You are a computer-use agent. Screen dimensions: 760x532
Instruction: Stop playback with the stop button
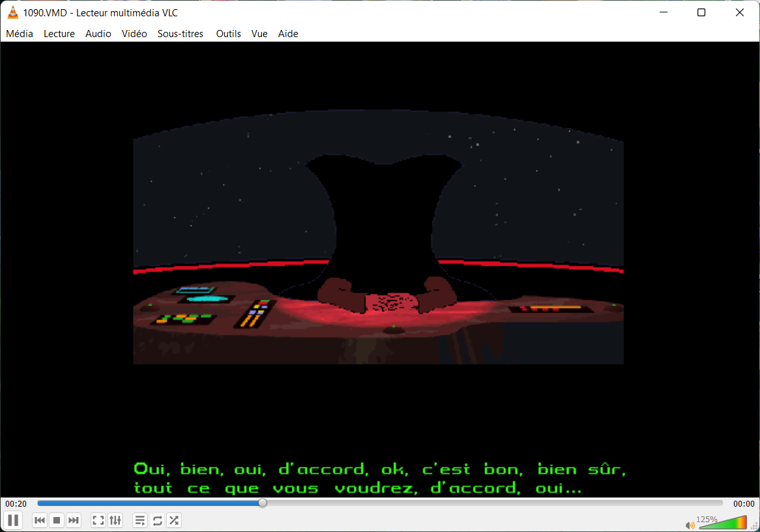(x=57, y=520)
